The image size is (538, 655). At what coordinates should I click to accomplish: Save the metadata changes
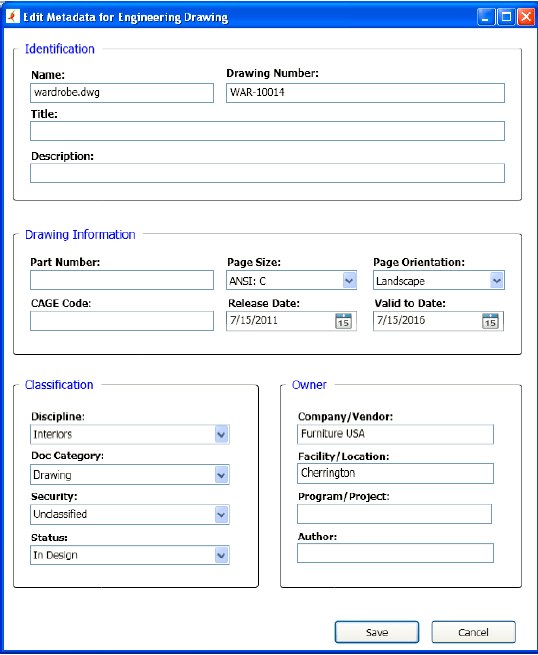377,632
